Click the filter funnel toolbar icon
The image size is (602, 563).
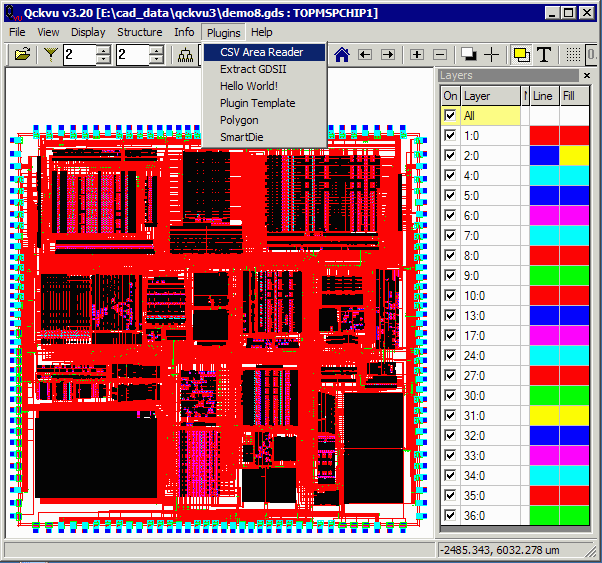click(50, 55)
